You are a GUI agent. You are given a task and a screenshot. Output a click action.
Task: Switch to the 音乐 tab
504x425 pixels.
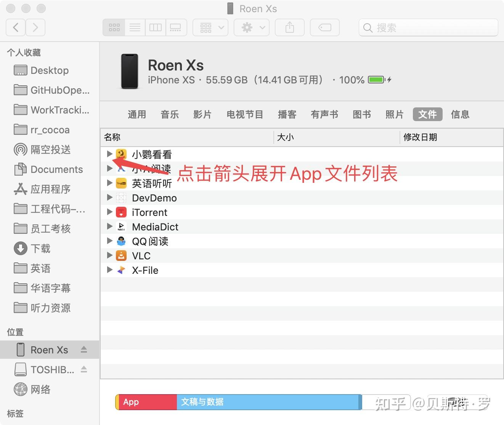point(170,114)
